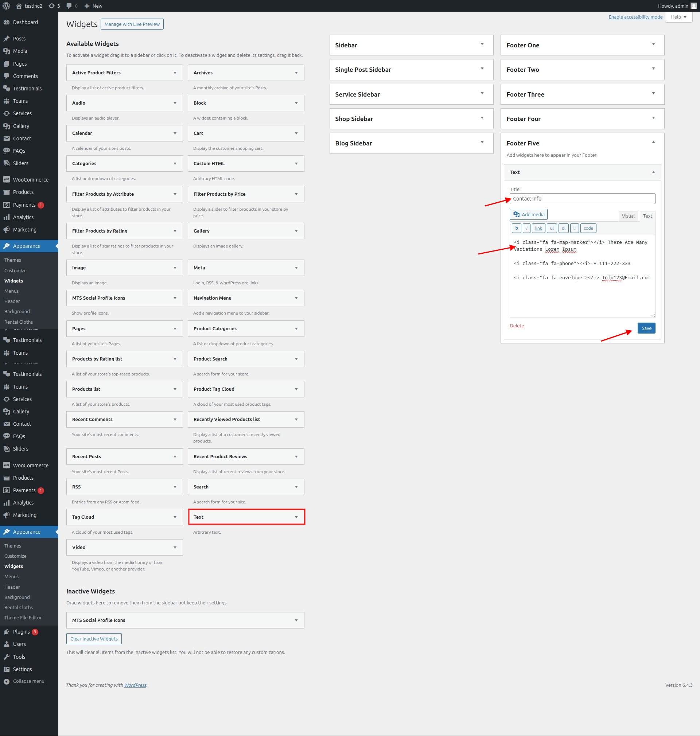The image size is (700, 736).
Task: Click Clear Inactive Widgets button
Action: tap(94, 638)
